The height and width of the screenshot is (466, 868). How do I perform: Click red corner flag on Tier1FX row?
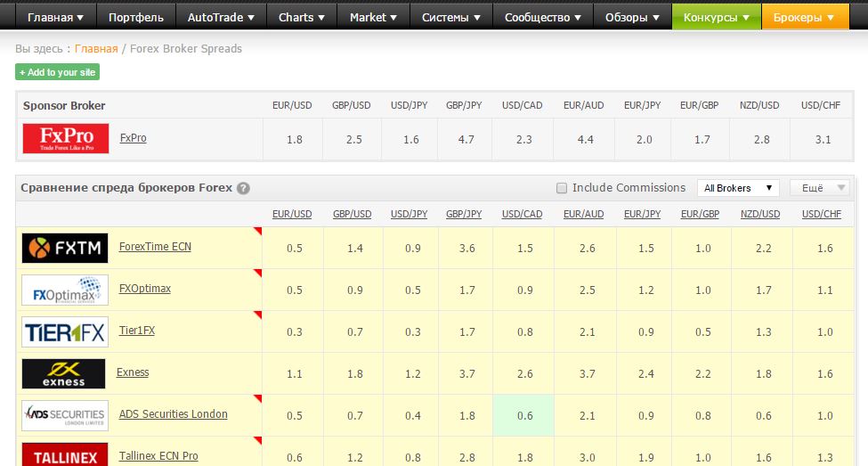point(257,315)
